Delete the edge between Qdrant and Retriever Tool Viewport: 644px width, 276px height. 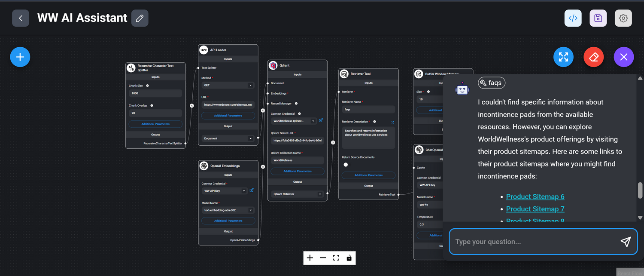tap(333, 143)
